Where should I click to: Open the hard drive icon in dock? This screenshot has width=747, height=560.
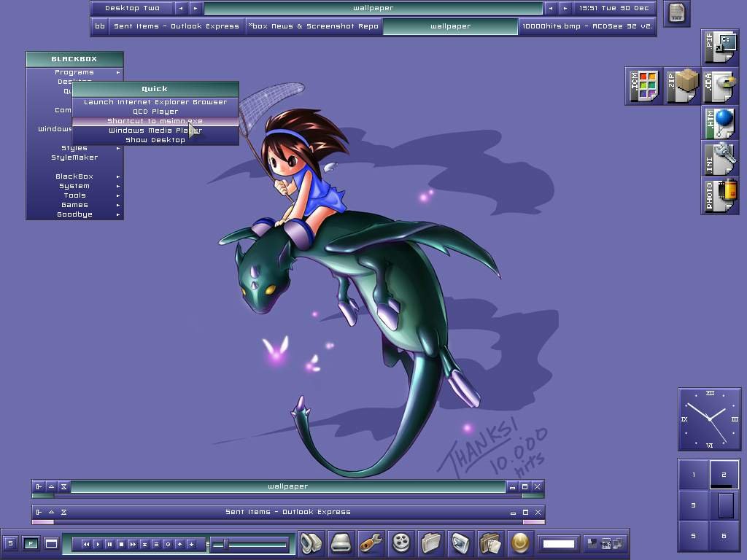(341, 542)
